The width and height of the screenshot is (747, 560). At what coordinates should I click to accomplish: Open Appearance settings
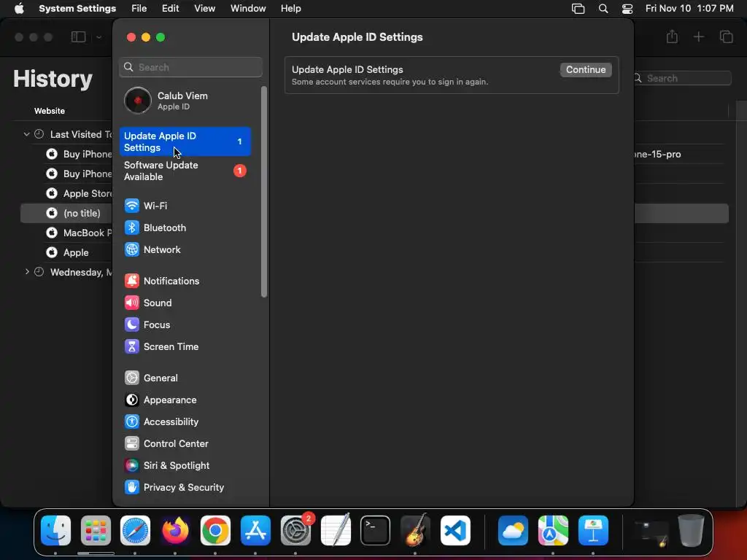[x=185, y=400]
